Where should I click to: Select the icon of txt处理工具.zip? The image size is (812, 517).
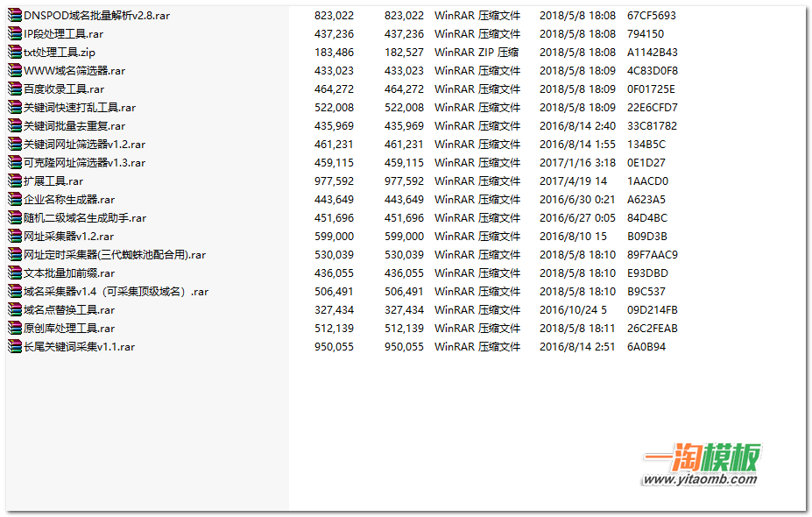coord(15,53)
